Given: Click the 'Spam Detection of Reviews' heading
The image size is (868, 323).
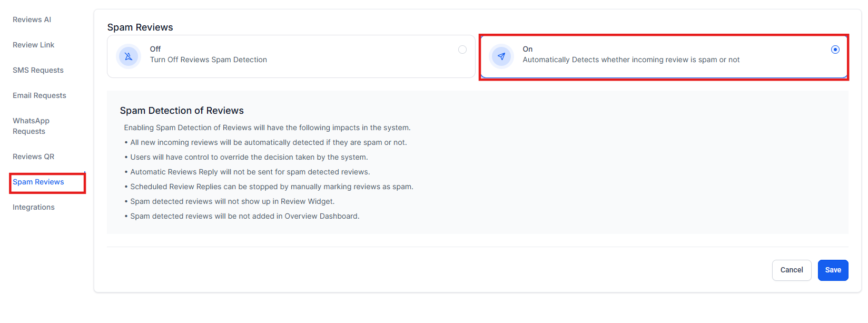Looking at the screenshot, I should tap(182, 111).
